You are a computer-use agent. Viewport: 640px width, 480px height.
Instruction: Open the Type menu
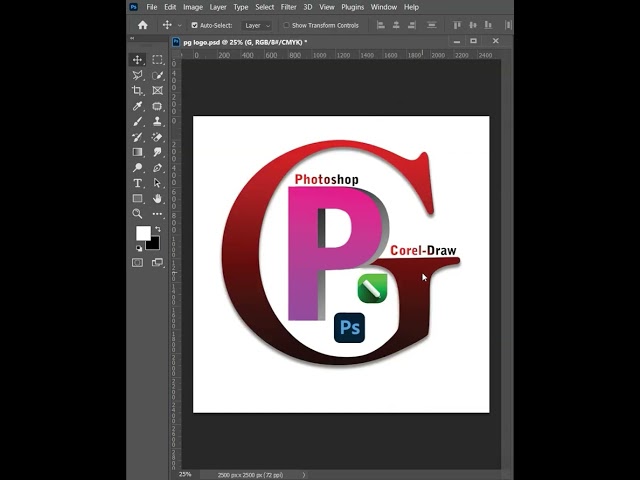point(241,7)
